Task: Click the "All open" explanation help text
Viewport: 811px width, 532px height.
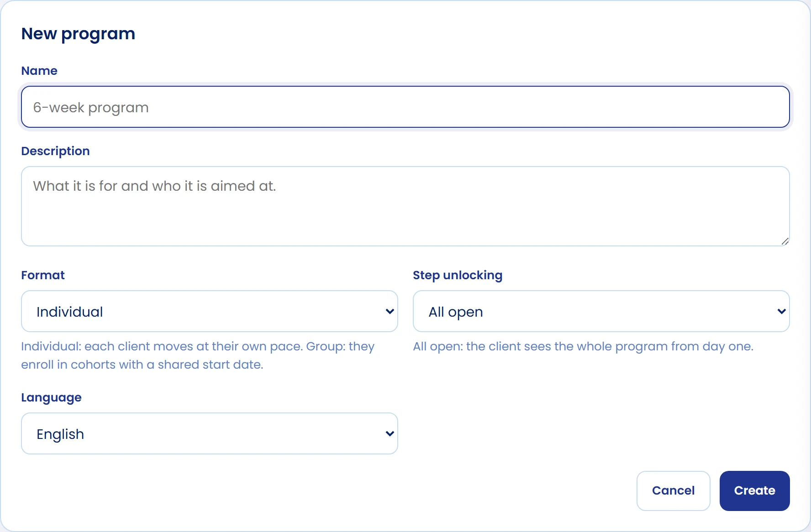Action: [x=583, y=346]
